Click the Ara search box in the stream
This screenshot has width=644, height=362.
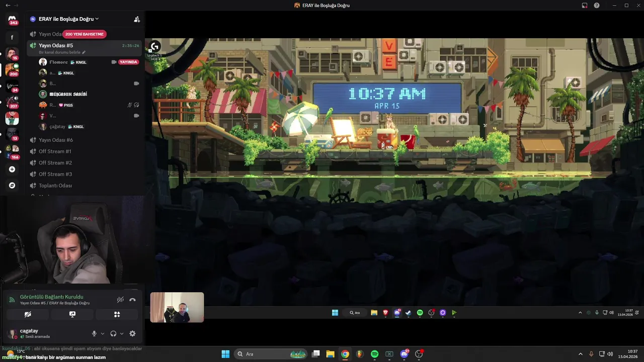pos(355,313)
